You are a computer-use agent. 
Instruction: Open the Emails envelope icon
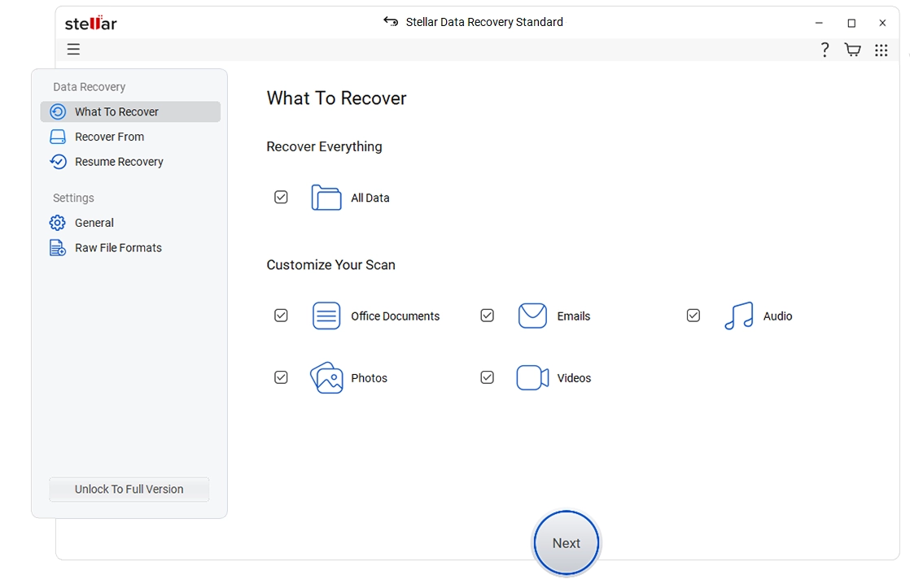[532, 316]
